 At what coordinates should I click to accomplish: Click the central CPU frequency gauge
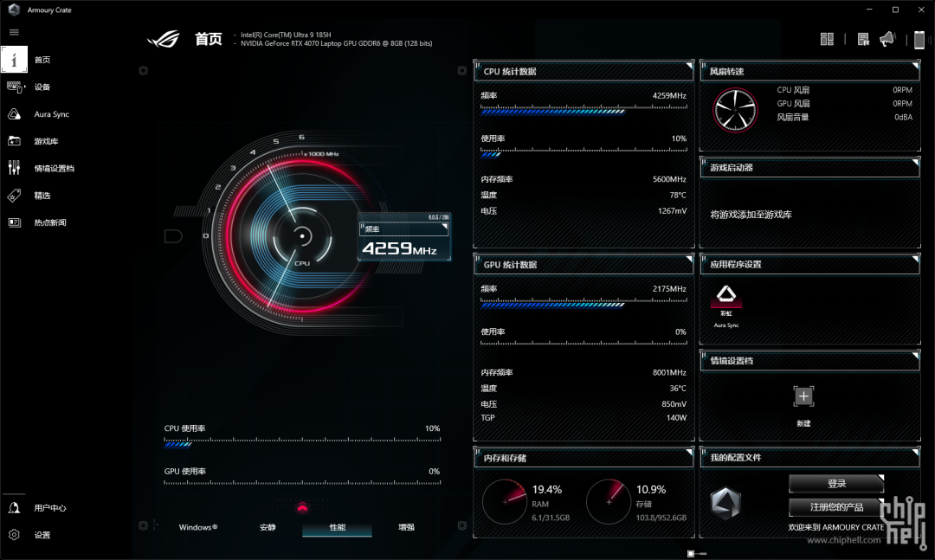point(302,236)
